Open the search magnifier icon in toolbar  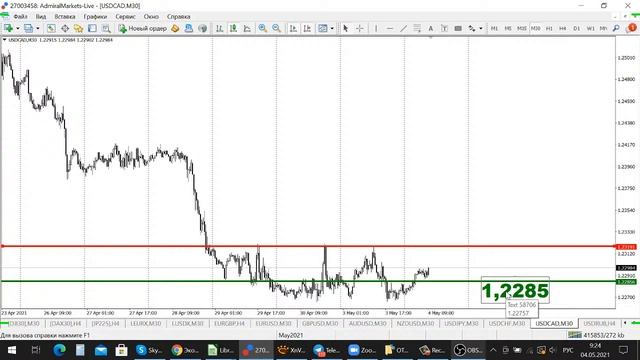click(x=616, y=28)
